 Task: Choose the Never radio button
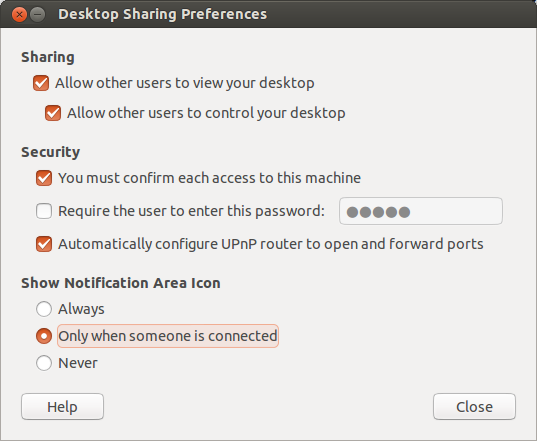coord(44,363)
